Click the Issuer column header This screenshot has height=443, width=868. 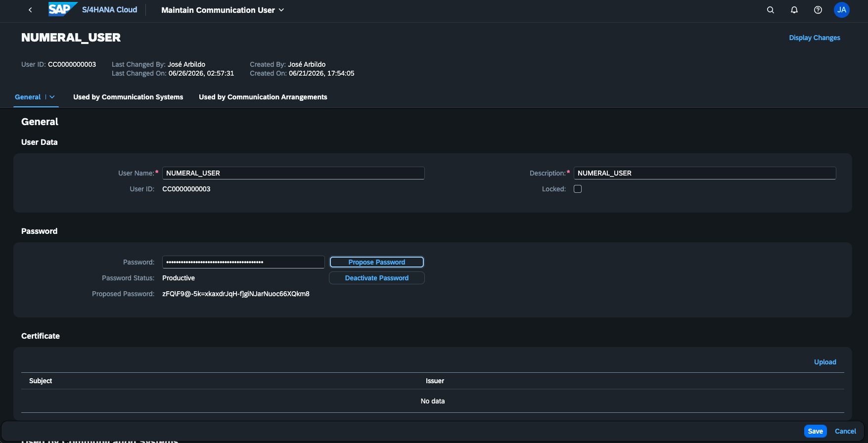tap(435, 381)
